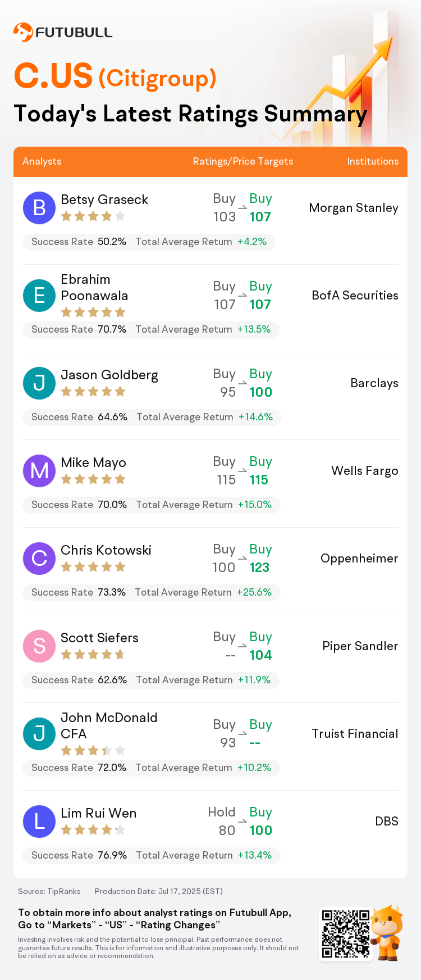Image resolution: width=421 pixels, height=980 pixels.
Task: Select the Analysts column header
Action: [42, 161]
